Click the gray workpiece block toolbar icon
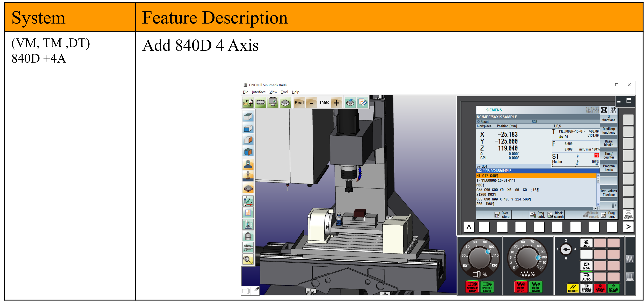Image resolution: width=644 pixels, height=301 pixels. pos(285,102)
